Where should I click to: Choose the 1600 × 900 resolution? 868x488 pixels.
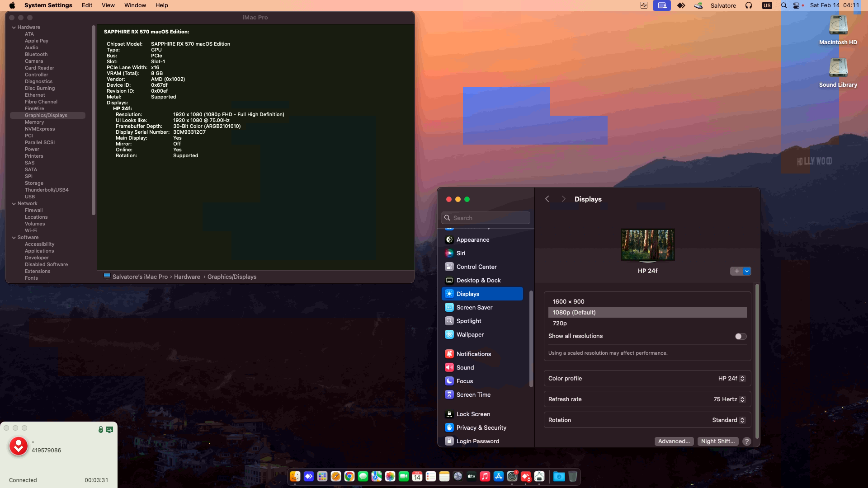[x=647, y=302]
